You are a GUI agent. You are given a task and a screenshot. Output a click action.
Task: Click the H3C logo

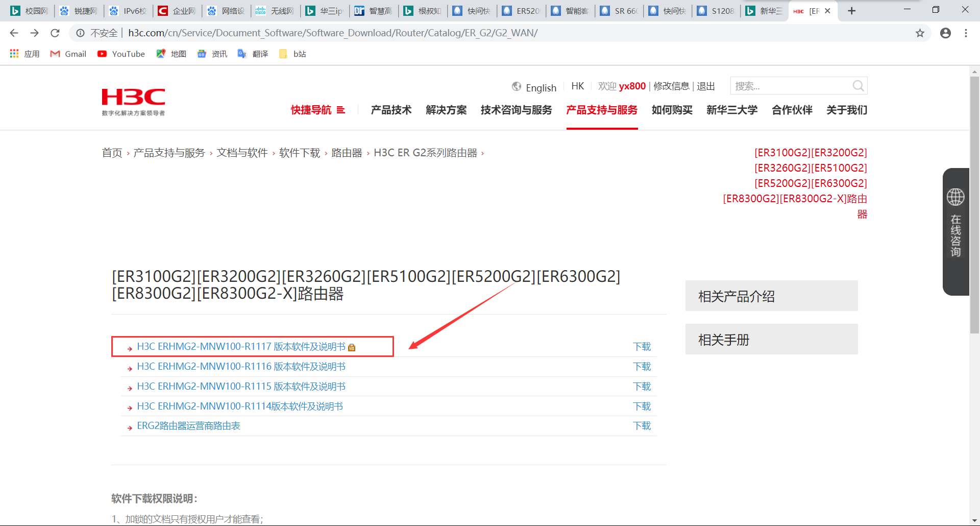[x=133, y=102]
